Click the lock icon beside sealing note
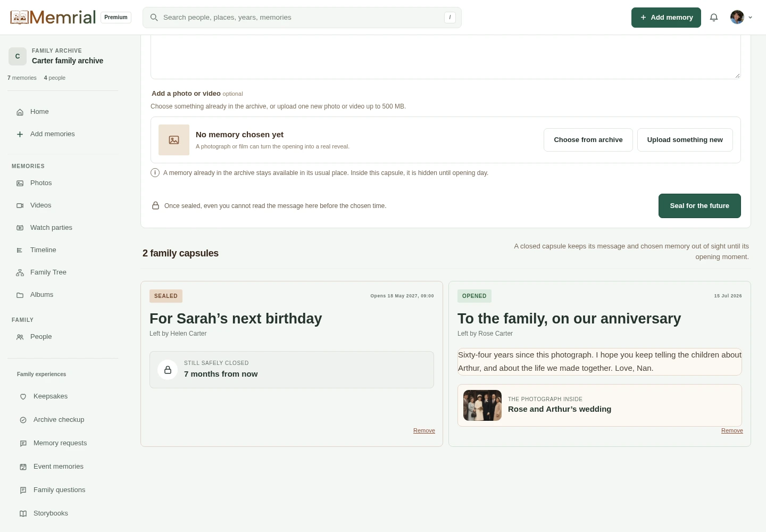Image resolution: width=766 pixels, height=532 pixels. pyautogui.click(x=156, y=206)
